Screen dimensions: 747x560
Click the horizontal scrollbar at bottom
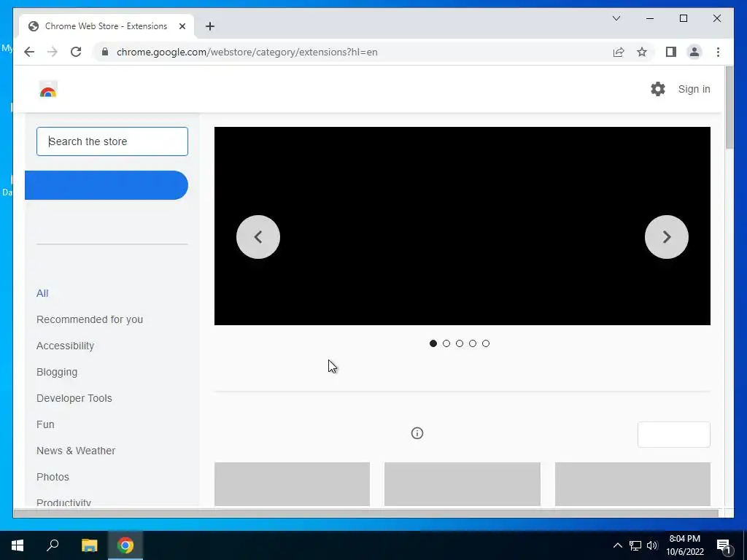[366, 513]
